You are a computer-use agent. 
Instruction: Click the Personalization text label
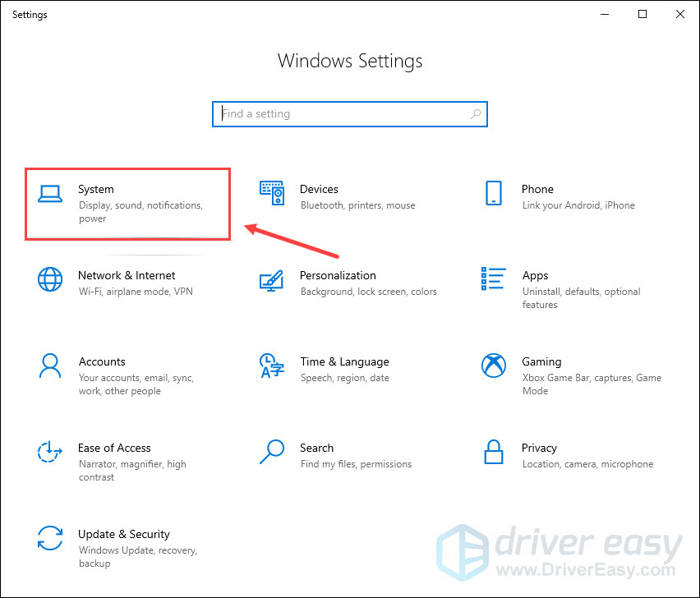click(338, 275)
